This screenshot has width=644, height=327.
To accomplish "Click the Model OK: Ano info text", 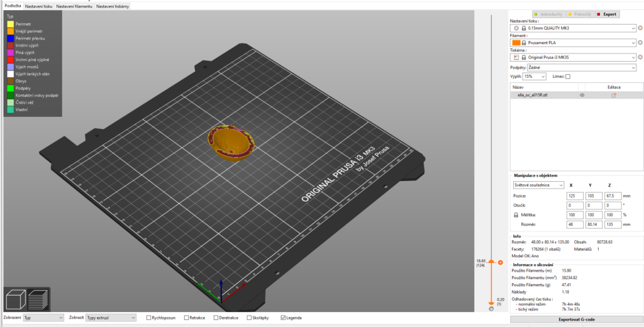I will [525, 256].
